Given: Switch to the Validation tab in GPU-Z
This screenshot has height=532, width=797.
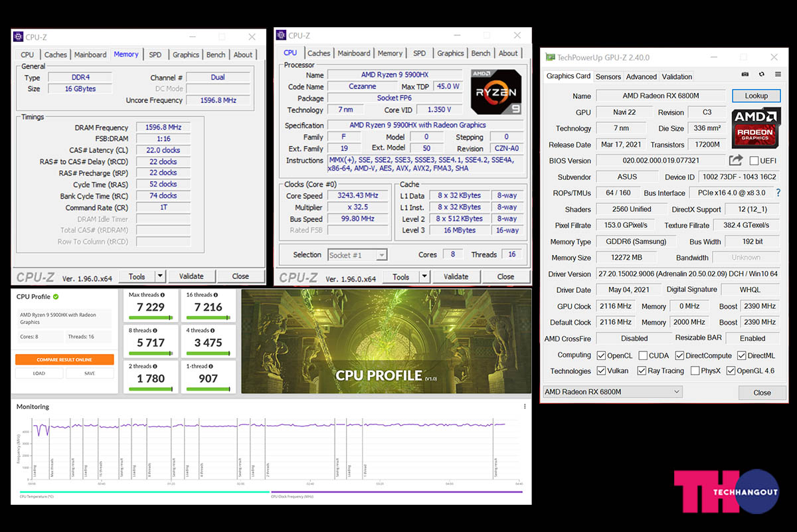Looking at the screenshot, I should coord(677,76).
